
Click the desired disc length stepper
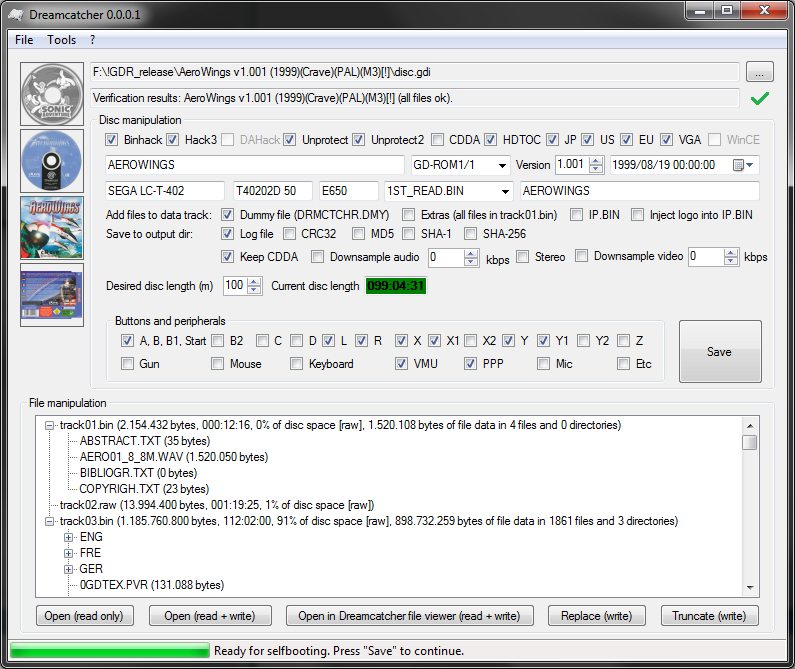255,286
